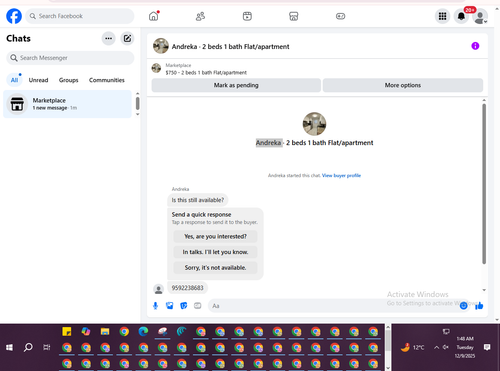Click the header title Andreka 2 beds 1 bath
This screenshot has height=371, width=500.
231,47
